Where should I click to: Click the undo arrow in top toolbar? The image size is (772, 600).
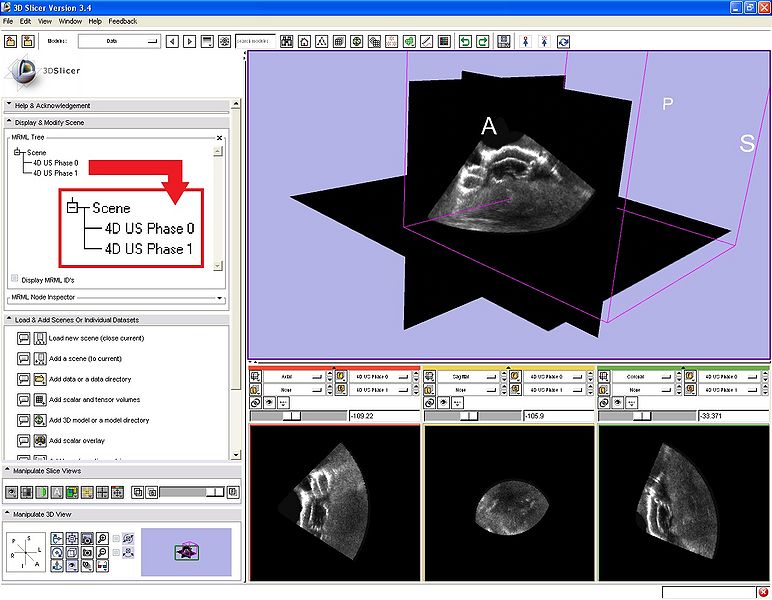point(465,42)
